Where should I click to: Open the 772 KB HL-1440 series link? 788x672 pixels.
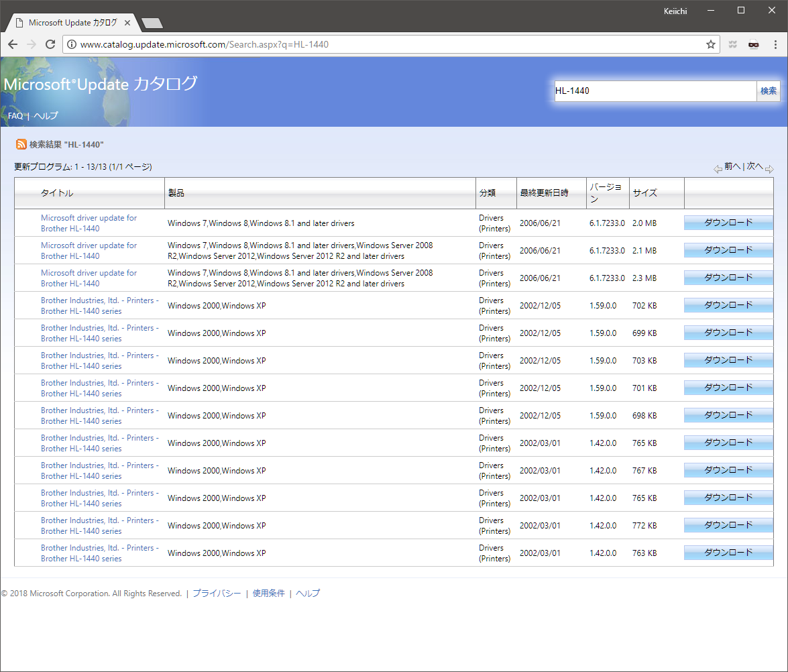point(99,526)
